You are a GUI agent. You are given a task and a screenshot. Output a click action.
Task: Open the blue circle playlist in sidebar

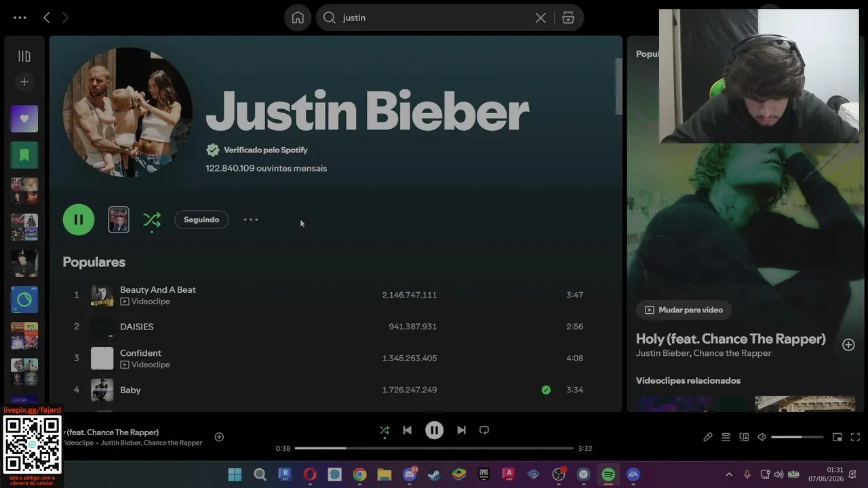pos(24,300)
